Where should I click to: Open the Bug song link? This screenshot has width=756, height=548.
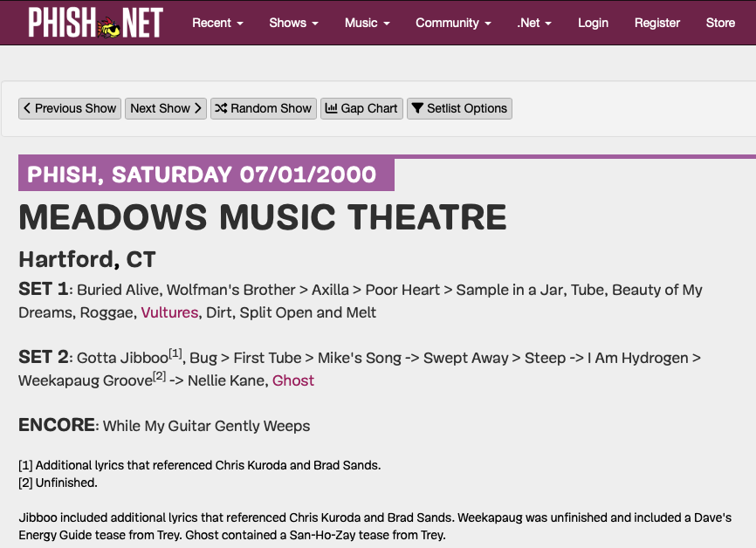click(203, 358)
